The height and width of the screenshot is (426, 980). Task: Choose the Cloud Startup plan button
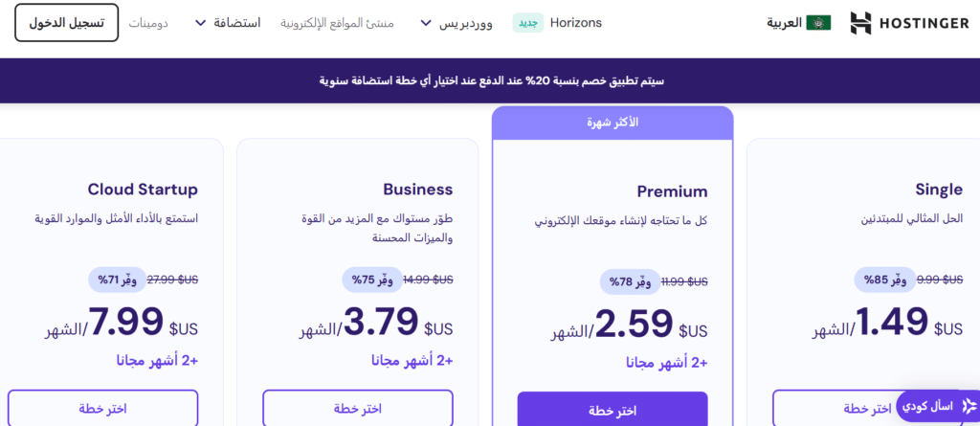pos(102,409)
